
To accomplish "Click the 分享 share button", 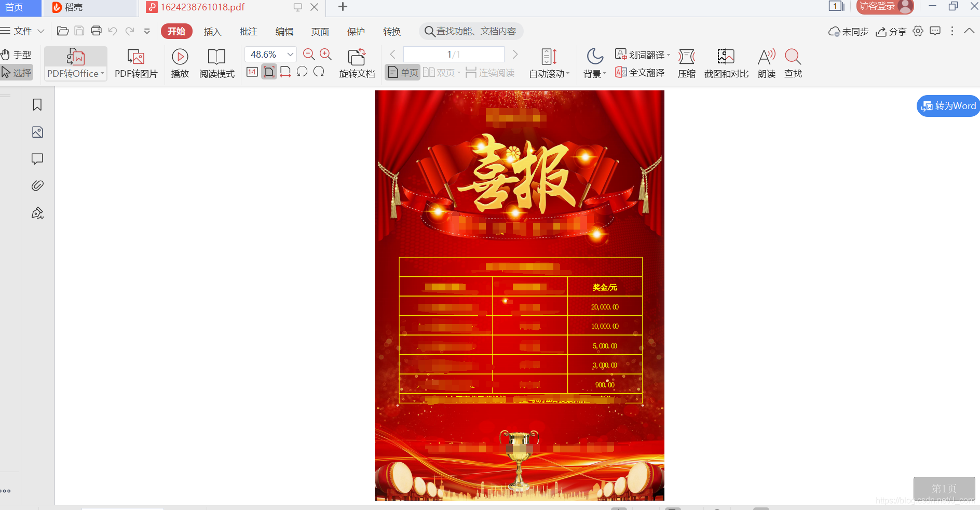I will click(891, 32).
